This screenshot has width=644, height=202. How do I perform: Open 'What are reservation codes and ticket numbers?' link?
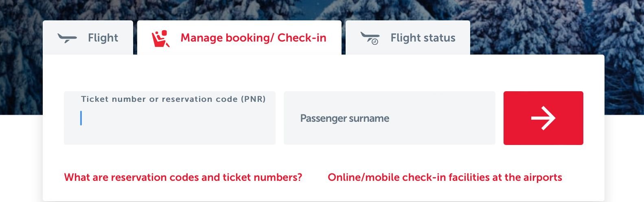tap(183, 178)
